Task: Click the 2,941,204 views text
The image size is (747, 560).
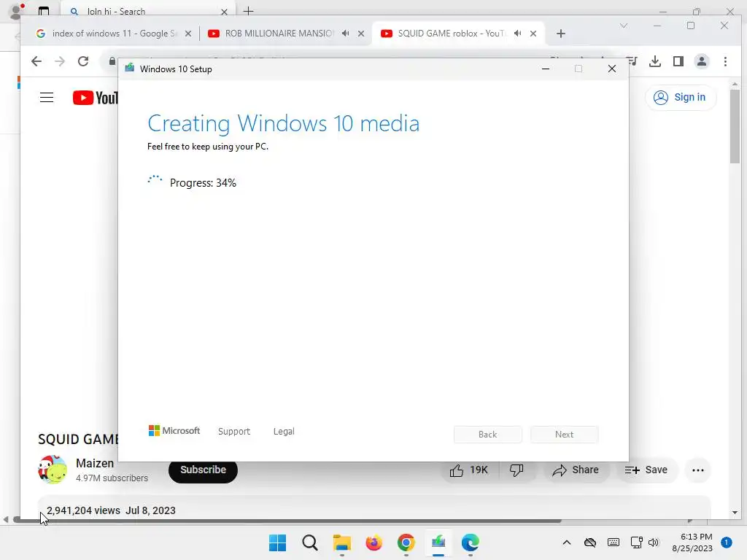Action: (83, 510)
